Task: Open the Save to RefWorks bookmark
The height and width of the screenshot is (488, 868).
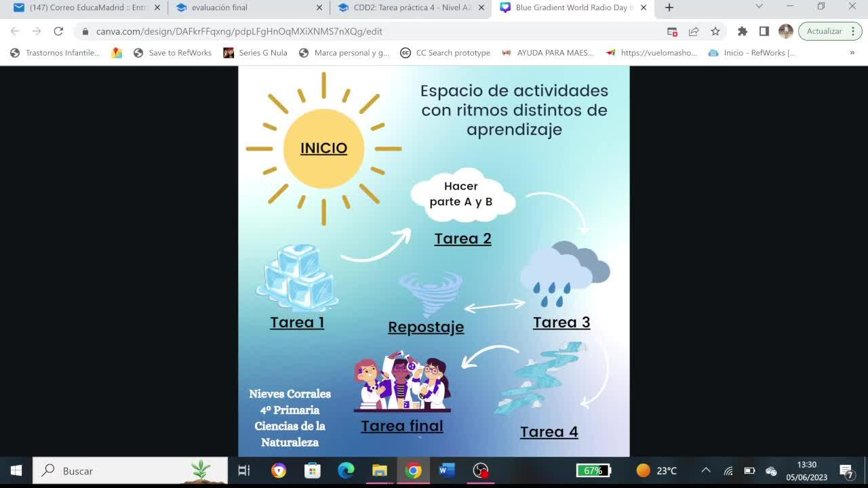Action: 172,53
